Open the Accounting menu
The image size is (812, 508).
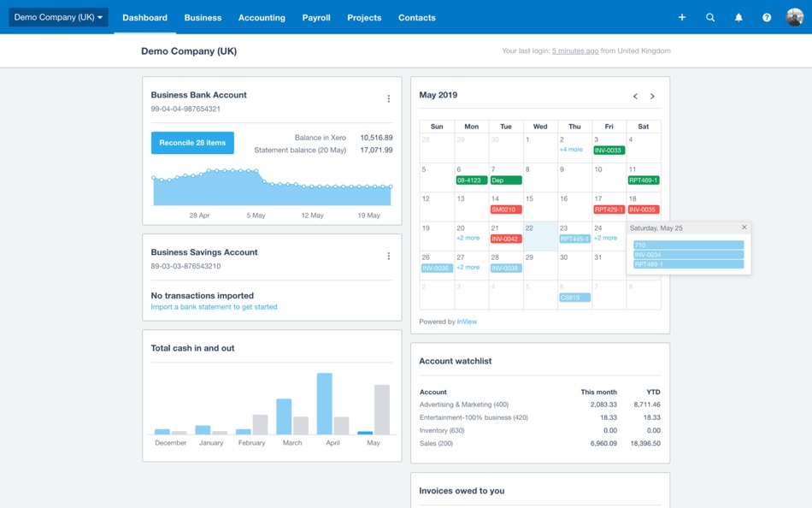pos(262,18)
